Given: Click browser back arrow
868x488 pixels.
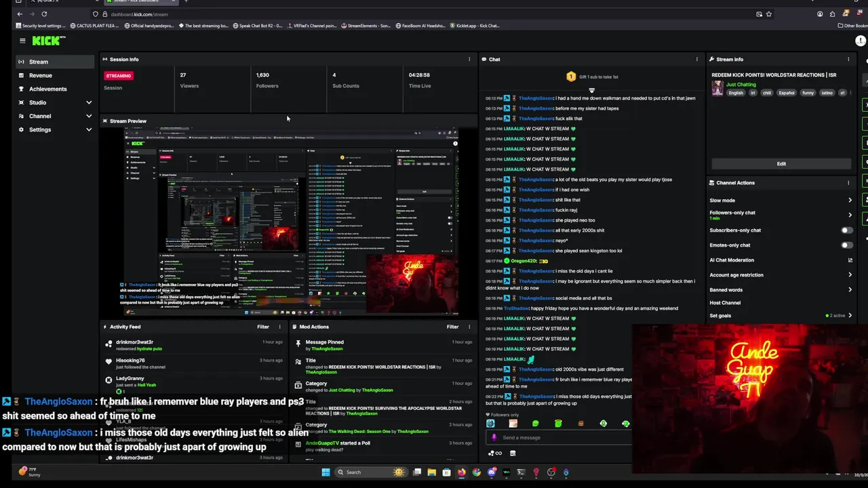Looking at the screenshot, I should pos(19,14).
